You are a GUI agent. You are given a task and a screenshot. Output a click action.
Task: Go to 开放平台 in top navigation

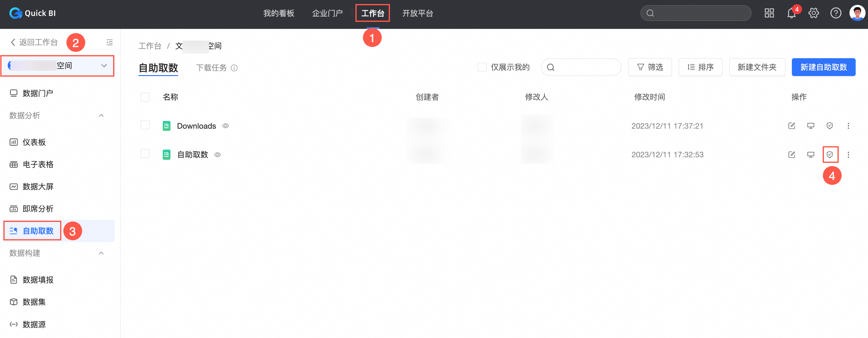coord(417,14)
